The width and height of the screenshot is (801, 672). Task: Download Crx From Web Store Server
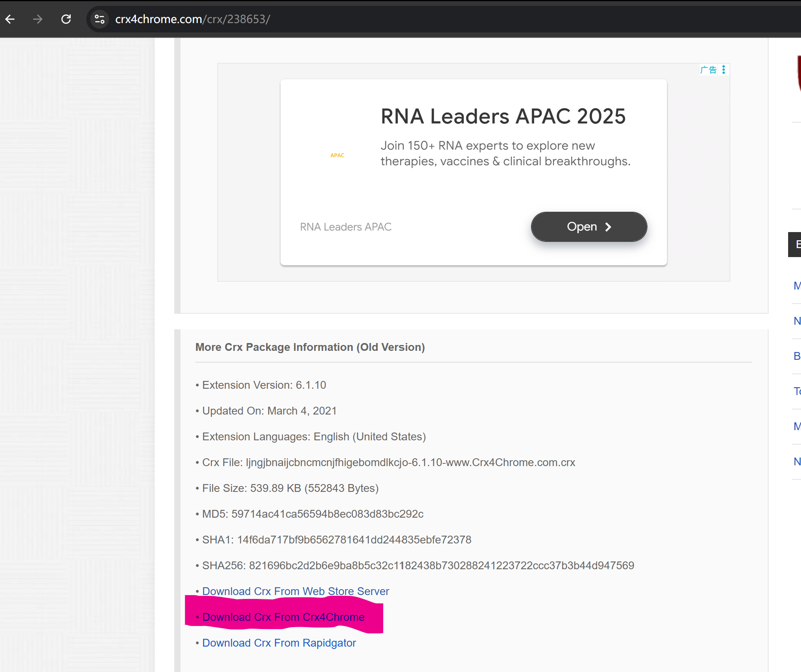tap(295, 591)
